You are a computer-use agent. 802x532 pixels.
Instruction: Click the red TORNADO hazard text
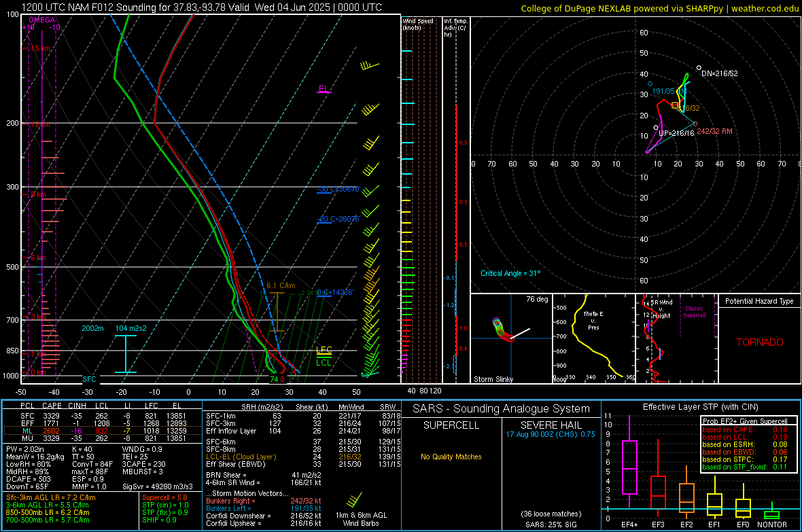point(760,342)
